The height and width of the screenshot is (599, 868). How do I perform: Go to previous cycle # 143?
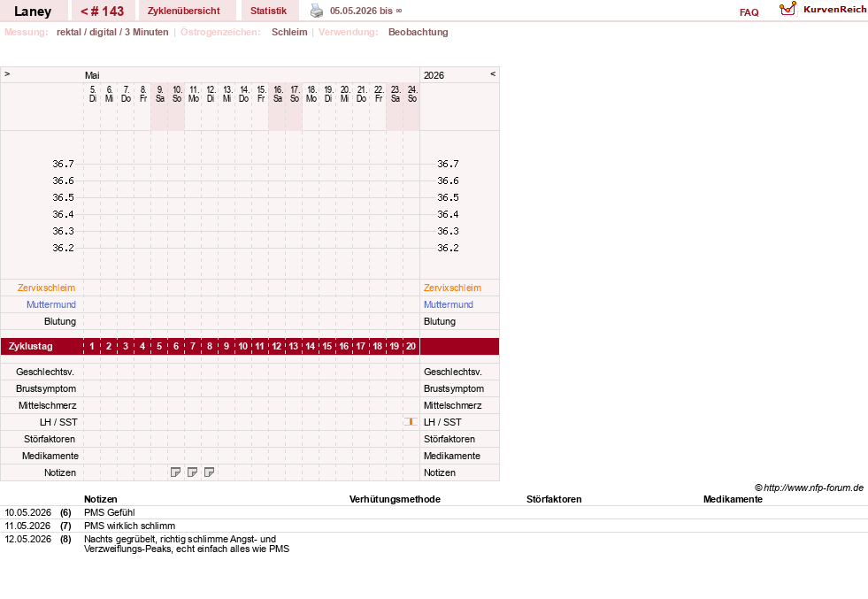click(103, 12)
